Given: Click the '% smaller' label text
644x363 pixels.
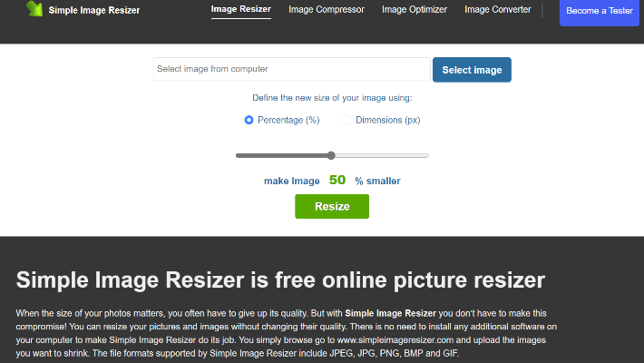Looking at the screenshot, I should click(377, 181).
